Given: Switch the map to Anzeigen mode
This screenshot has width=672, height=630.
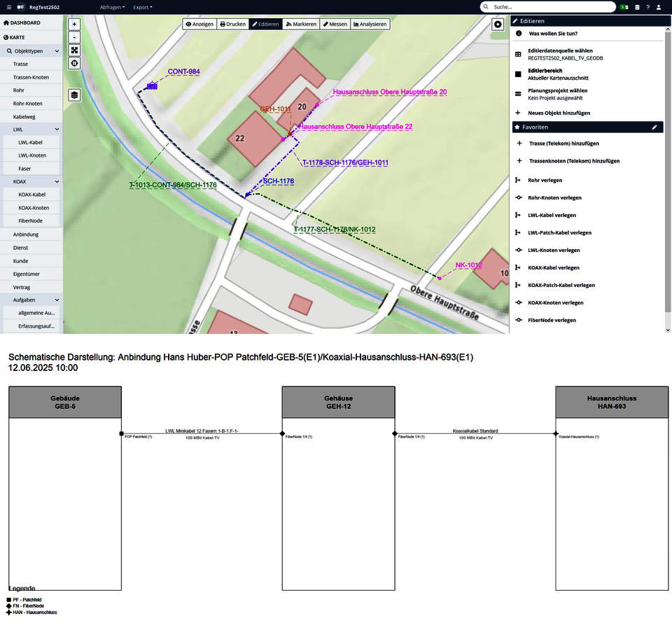Looking at the screenshot, I should tap(199, 24).
